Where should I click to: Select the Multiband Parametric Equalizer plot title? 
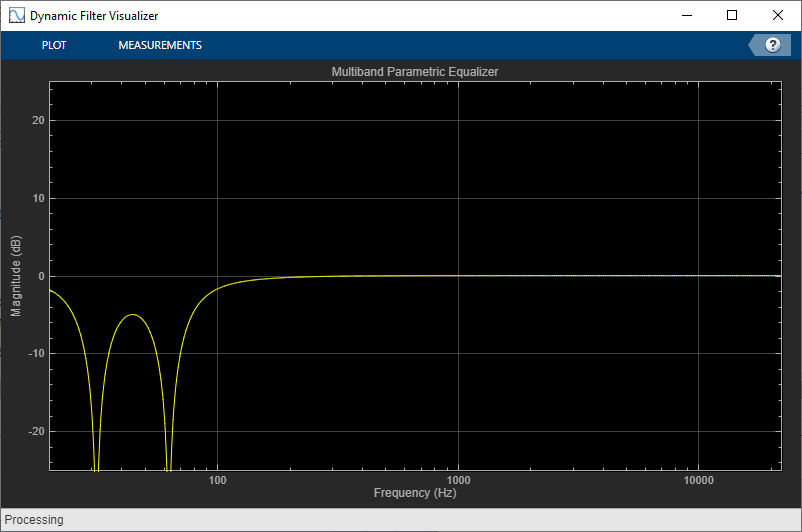click(415, 72)
